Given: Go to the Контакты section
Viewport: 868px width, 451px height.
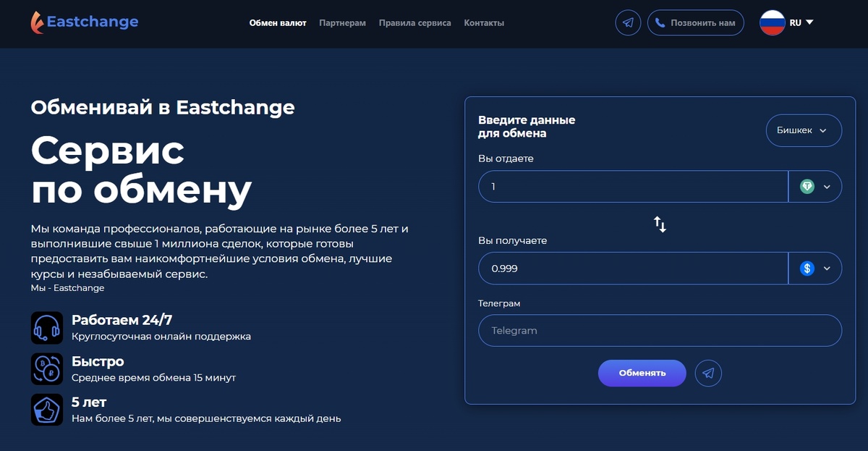Looking at the screenshot, I should click(484, 22).
